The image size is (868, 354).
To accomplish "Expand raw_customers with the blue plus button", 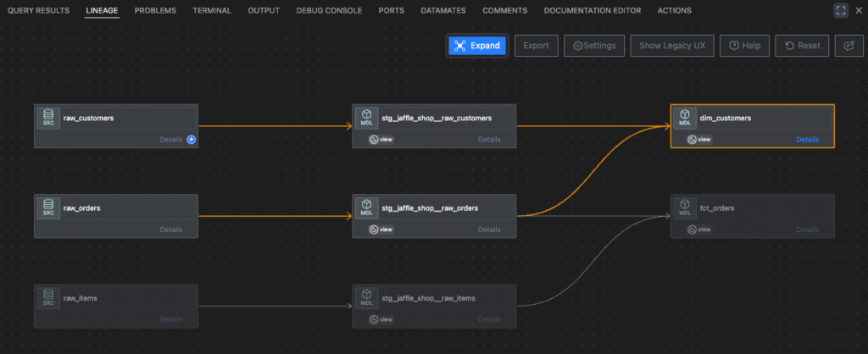I will [192, 140].
